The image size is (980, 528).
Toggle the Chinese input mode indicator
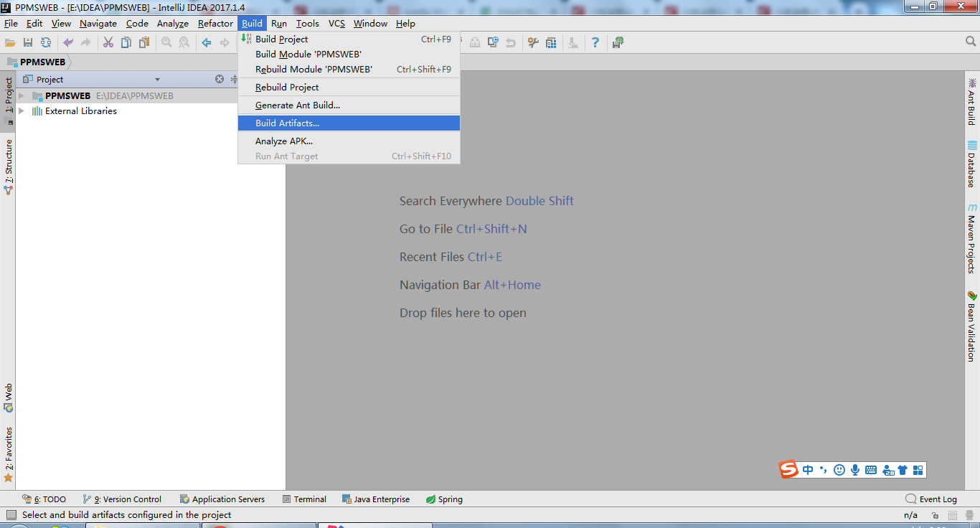click(808, 470)
